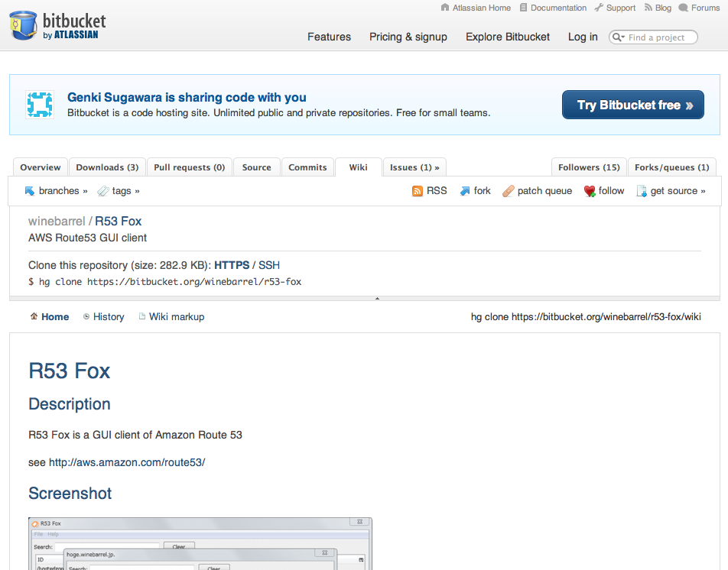Subscribe using the RSS feed icon
The height and width of the screenshot is (570, 728).
click(418, 190)
